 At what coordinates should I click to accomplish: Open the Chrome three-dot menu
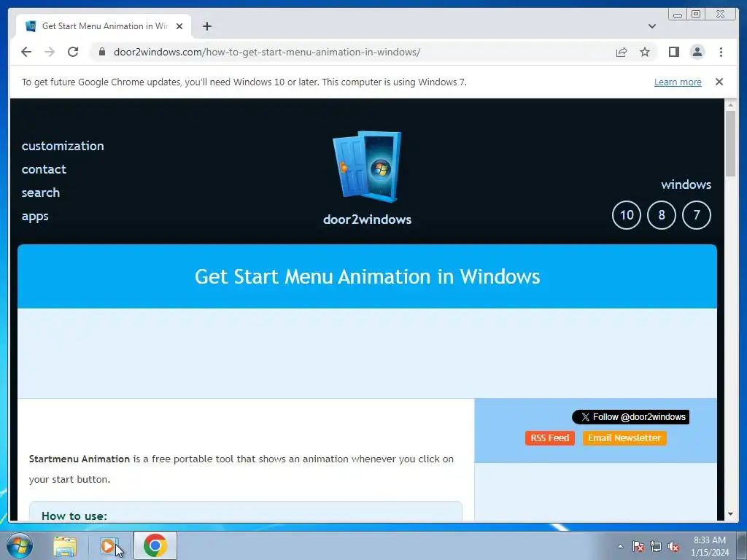(721, 52)
